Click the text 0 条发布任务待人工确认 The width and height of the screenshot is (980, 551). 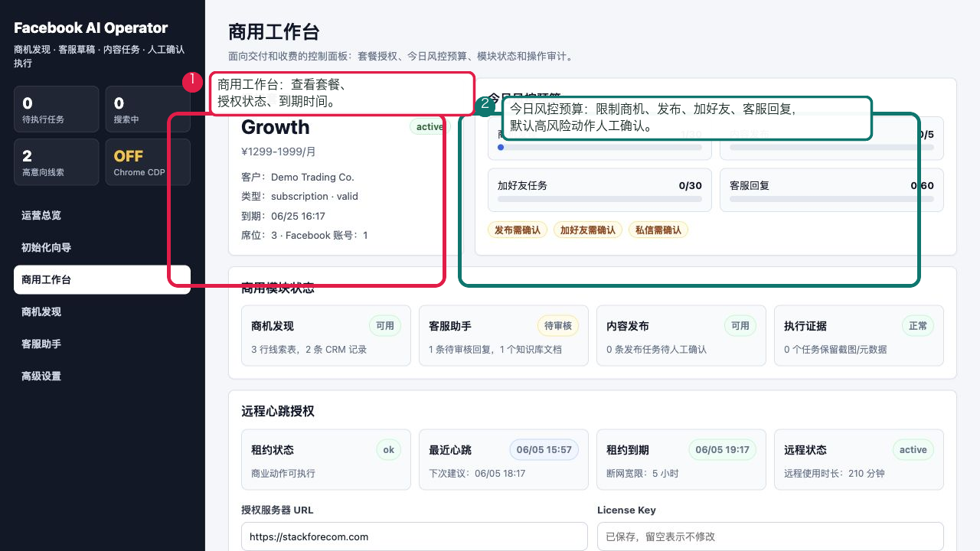656,350
